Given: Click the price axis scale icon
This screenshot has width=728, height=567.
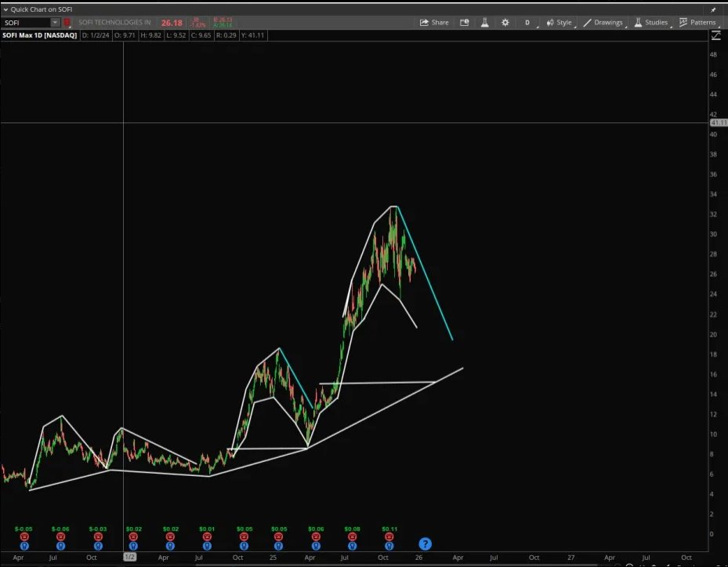Looking at the screenshot, I should pyautogui.click(x=716, y=35).
